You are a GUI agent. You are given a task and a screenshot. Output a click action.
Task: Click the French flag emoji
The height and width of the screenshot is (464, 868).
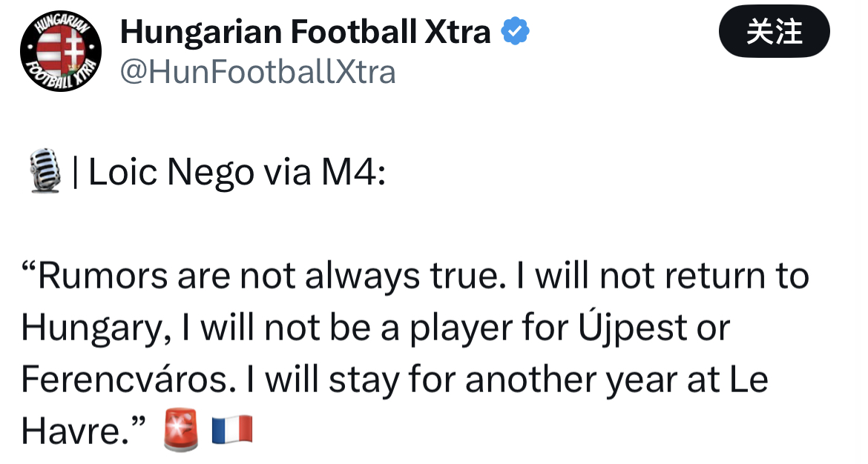tap(232, 430)
